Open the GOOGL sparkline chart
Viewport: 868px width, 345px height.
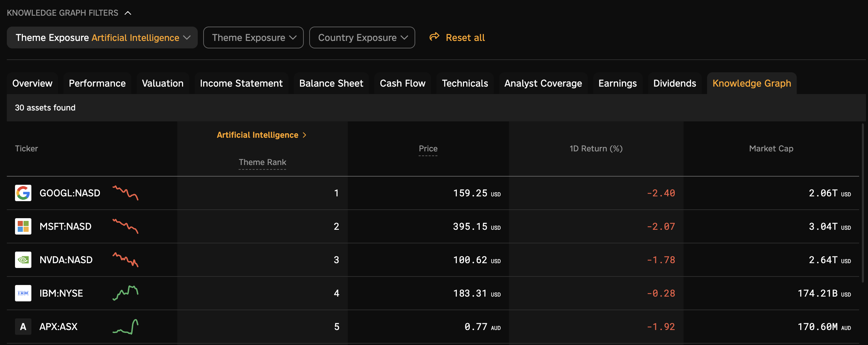(x=125, y=193)
